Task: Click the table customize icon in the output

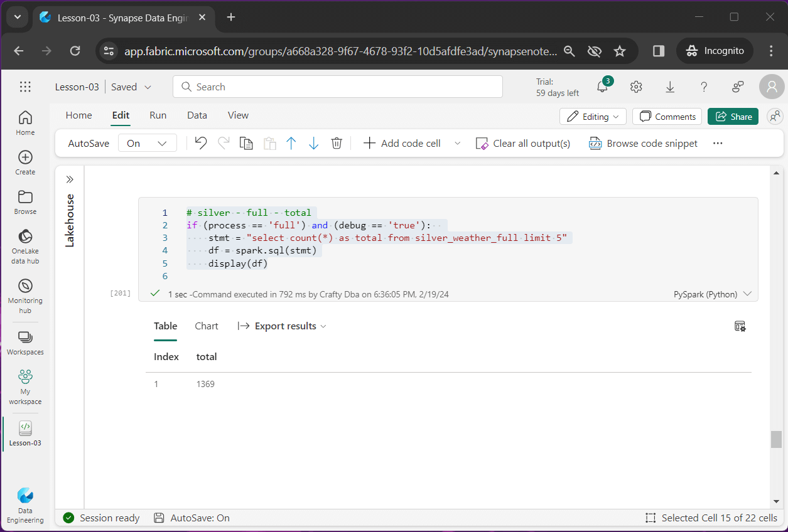Action: tap(740, 326)
